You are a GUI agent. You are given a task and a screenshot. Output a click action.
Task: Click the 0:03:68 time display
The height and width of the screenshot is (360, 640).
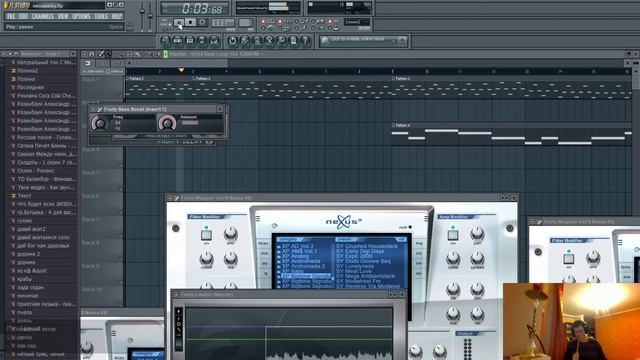click(195, 9)
